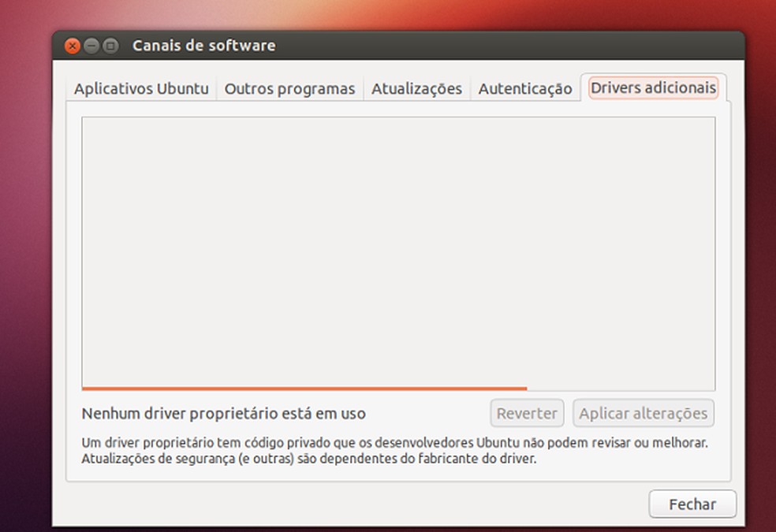This screenshot has height=532, width=776.
Task: Click the Reverter button
Action: pyautogui.click(x=527, y=413)
